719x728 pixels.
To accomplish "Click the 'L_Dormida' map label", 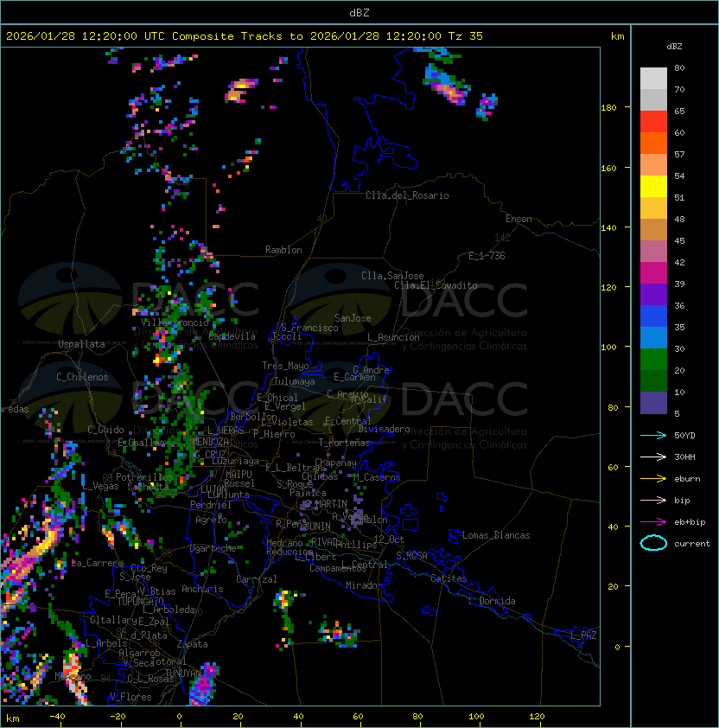I will 492,601.
